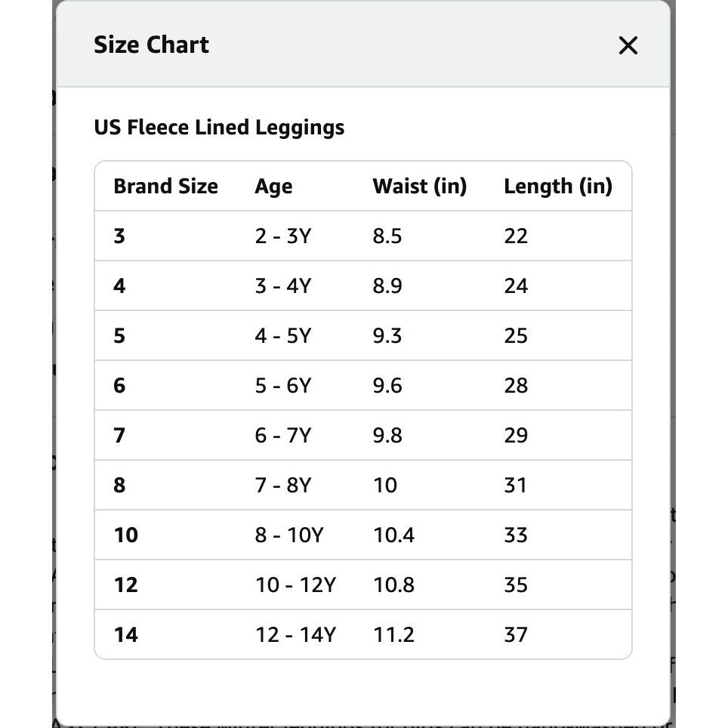Click the 22 length value

(x=516, y=236)
